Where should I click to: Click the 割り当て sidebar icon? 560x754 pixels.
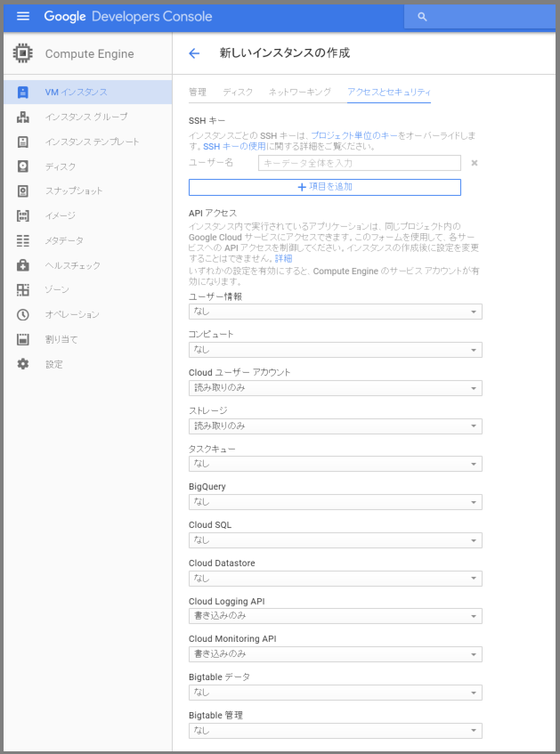[x=22, y=339]
